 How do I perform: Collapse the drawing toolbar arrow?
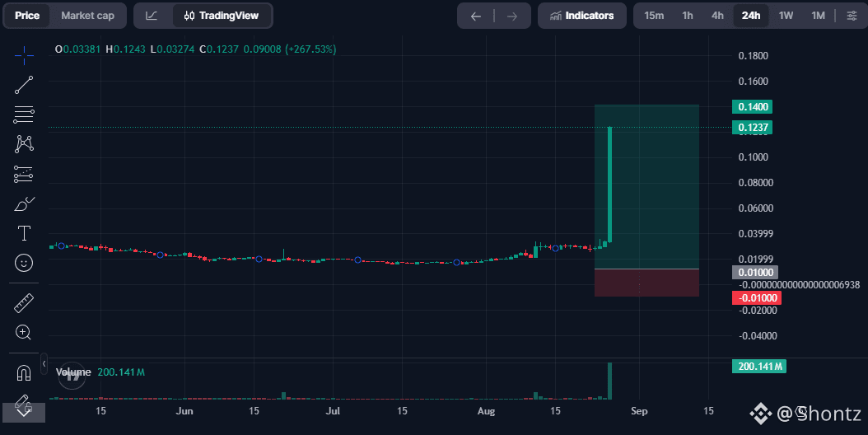pyautogui.click(x=44, y=363)
